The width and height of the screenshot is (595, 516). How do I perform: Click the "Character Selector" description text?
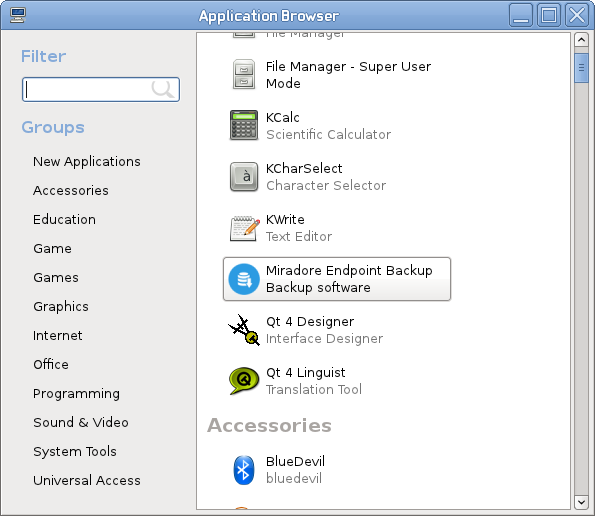[x=326, y=186]
